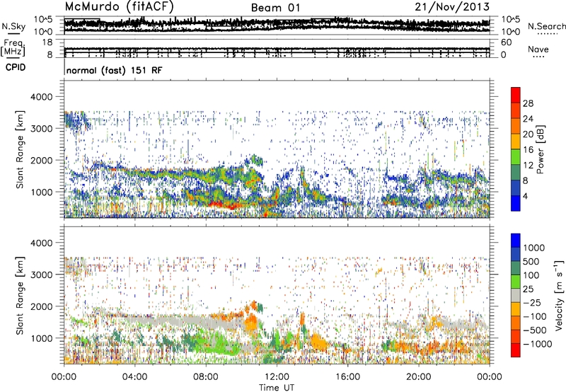Click the gray segment of velocity colorbar
The height and width of the screenshot is (392, 566).
516,295
